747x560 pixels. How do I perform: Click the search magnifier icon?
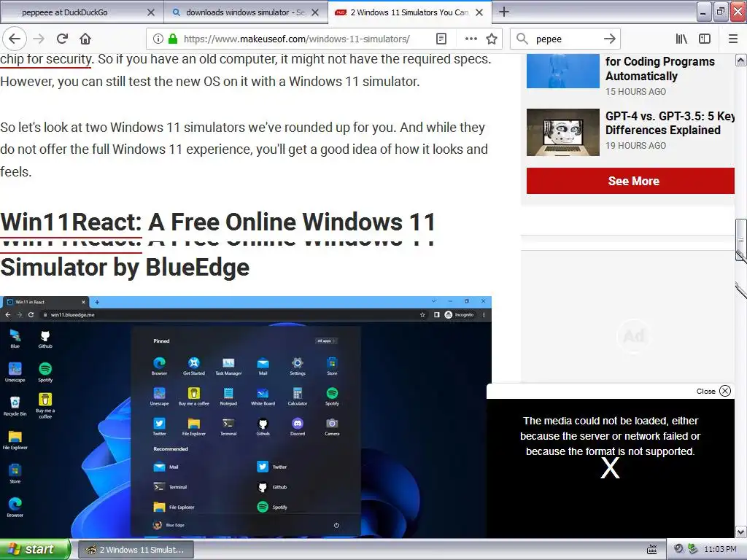[x=522, y=39]
